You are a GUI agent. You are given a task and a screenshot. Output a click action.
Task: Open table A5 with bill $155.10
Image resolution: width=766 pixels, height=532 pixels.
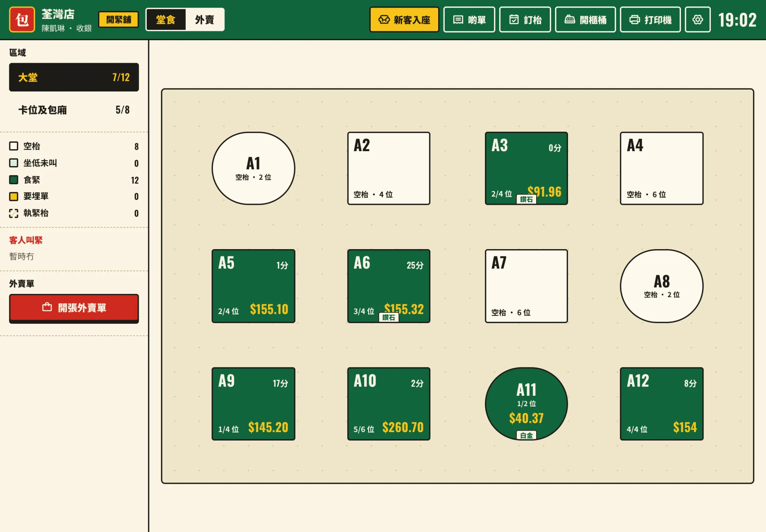click(x=253, y=286)
